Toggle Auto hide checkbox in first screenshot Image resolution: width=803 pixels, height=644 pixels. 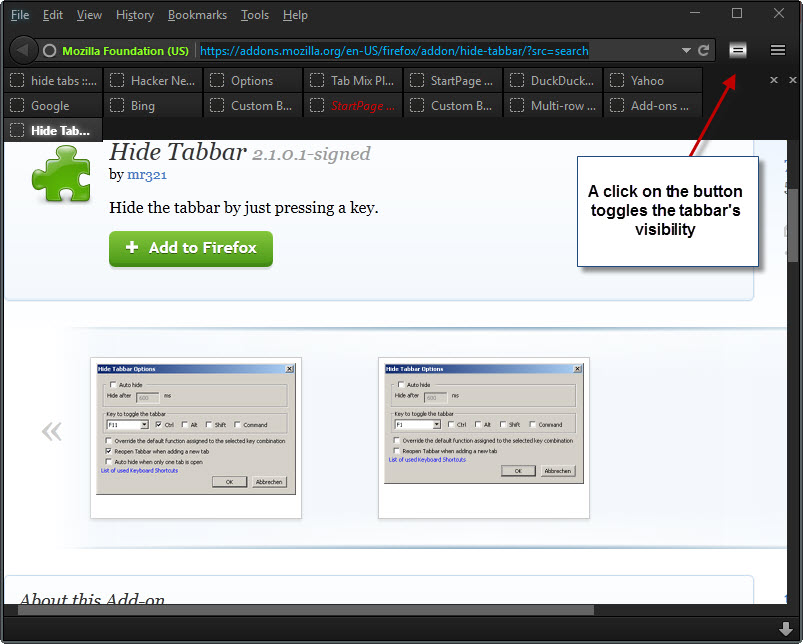(113, 384)
